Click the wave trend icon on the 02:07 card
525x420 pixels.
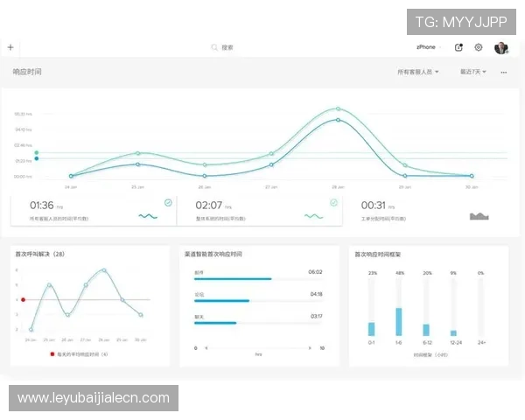313,215
